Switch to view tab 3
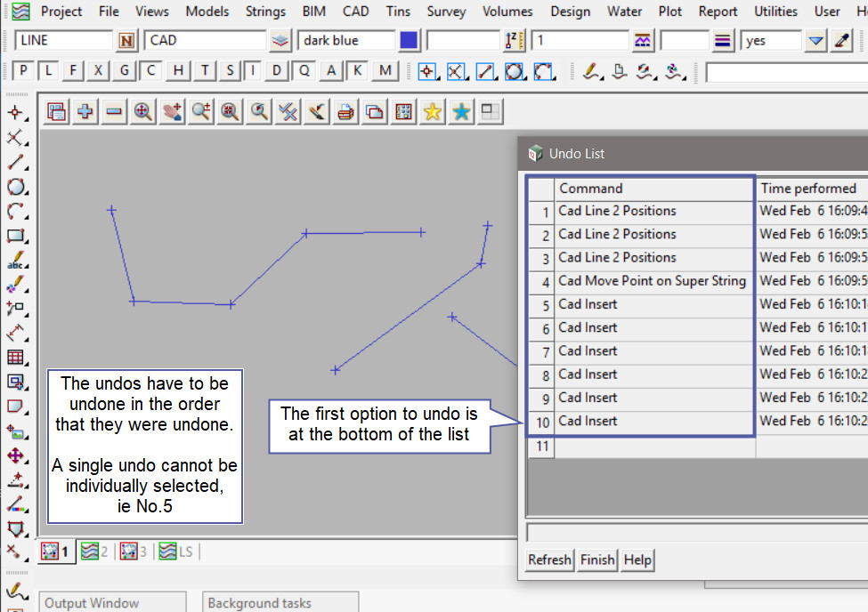This screenshot has width=868, height=612. coord(133,552)
